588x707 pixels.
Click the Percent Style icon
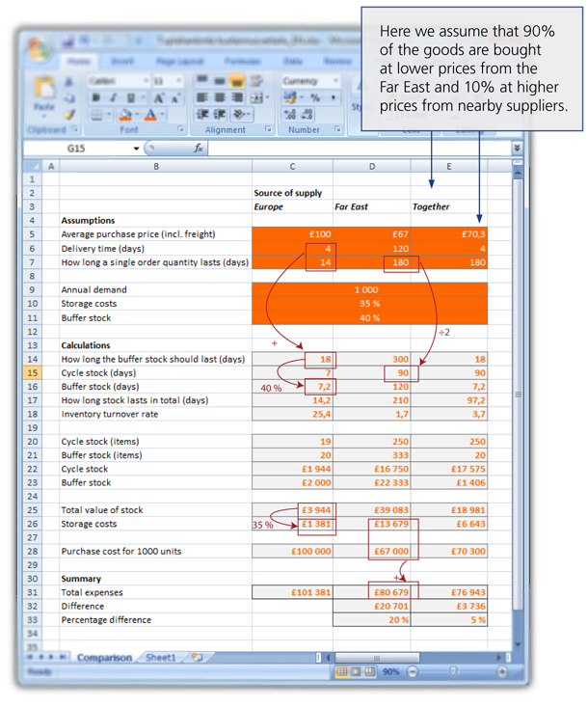[315, 97]
